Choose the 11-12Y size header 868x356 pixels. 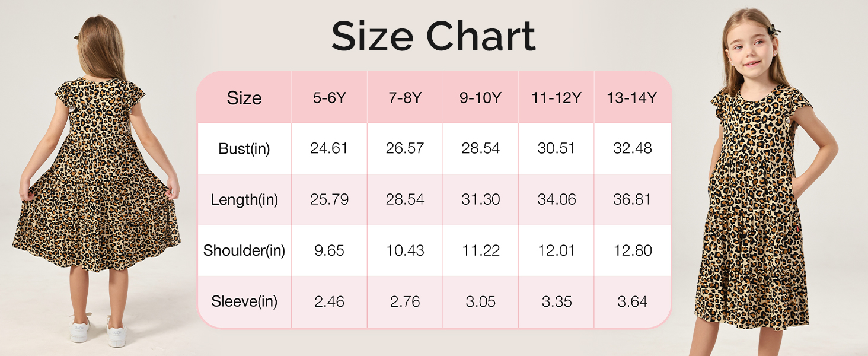(x=556, y=98)
